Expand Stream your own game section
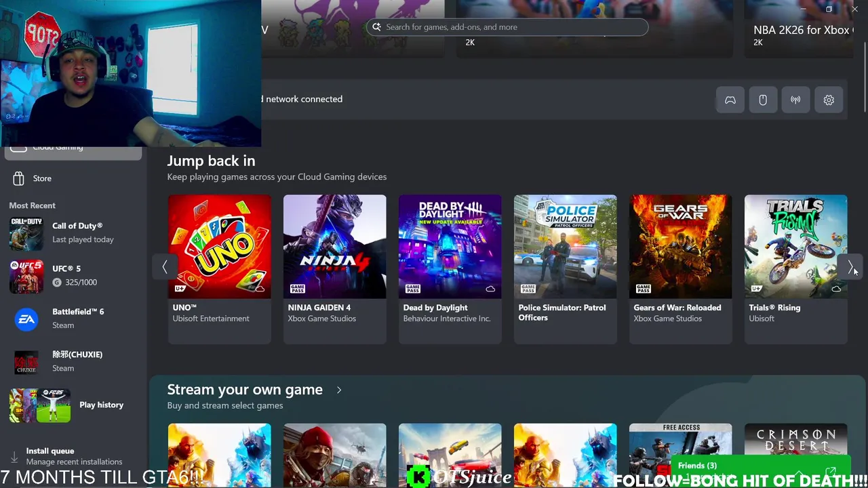The image size is (868, 488). [339, 390]
